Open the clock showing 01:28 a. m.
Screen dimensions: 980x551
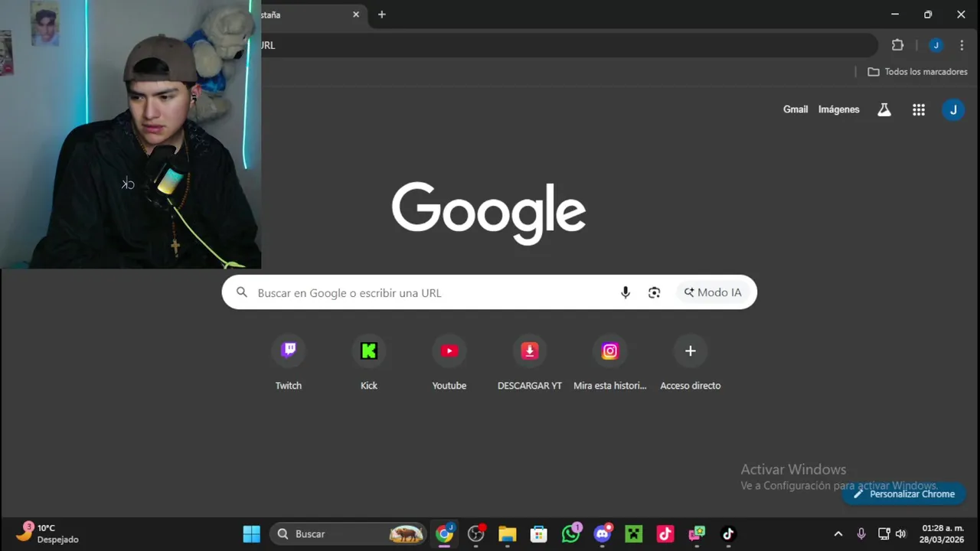(942, 533)
